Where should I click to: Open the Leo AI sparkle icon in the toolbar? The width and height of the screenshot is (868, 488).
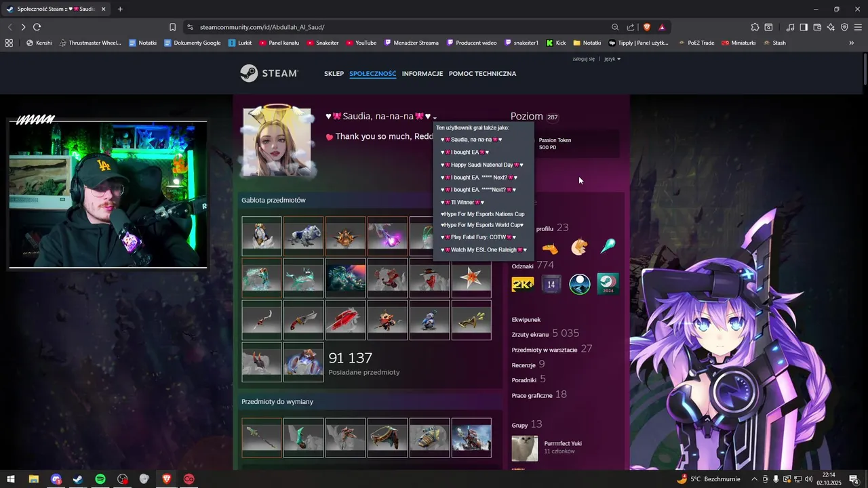[831, 27]
